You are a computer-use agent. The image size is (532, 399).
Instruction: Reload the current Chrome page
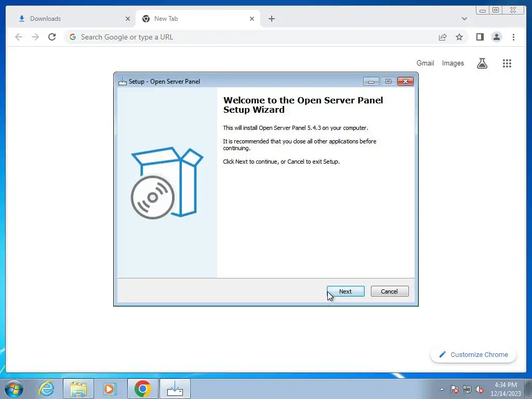pos(52,37)
